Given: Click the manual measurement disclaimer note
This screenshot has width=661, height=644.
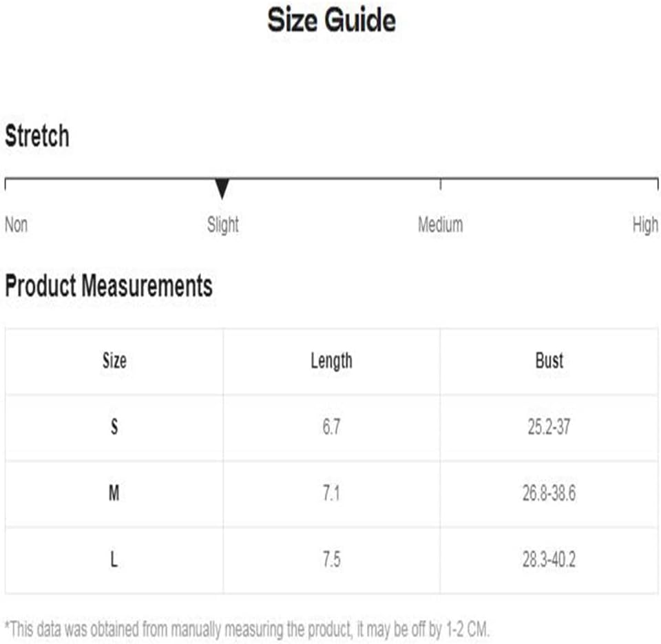Looking at the screenshot, I should 247,630.
